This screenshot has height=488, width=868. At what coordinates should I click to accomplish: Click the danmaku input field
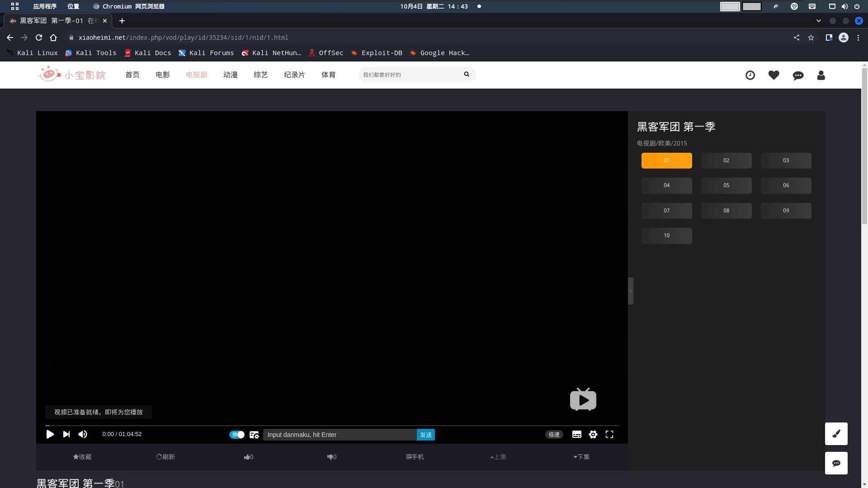340,435
